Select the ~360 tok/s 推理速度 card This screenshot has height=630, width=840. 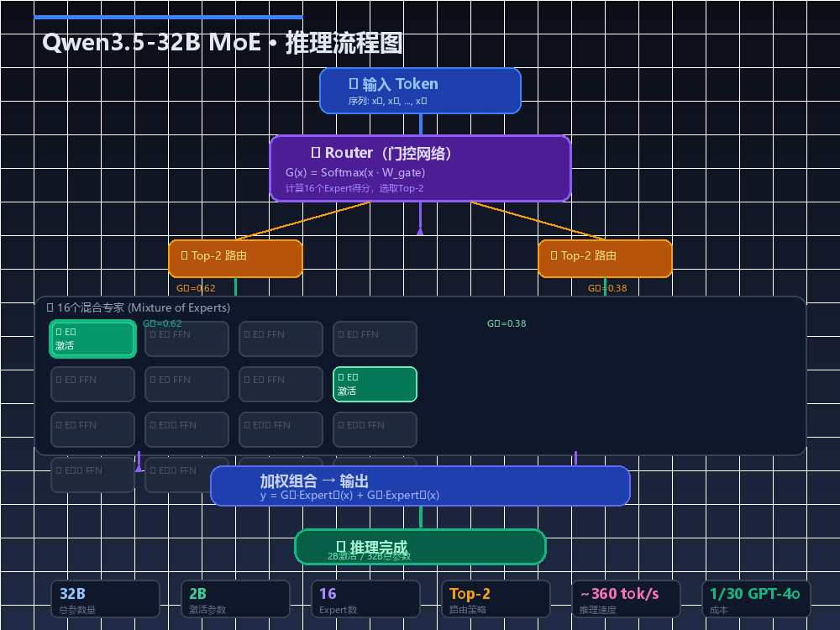tap(626, 599)
